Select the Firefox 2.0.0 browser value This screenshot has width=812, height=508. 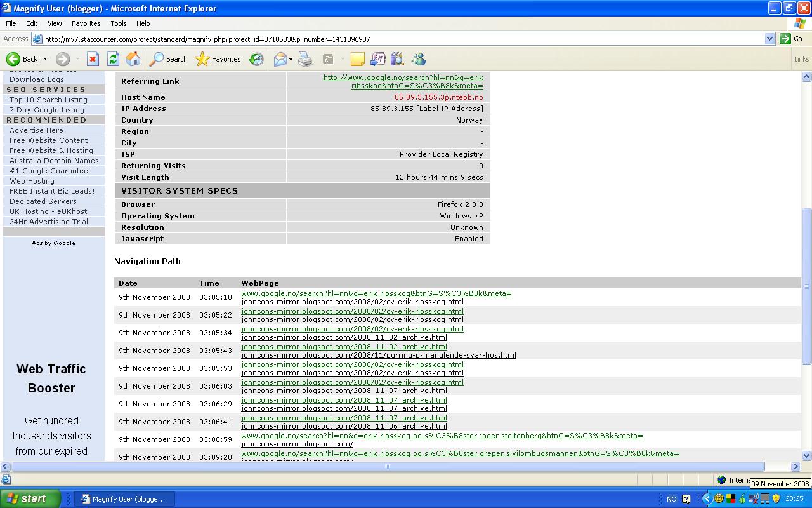click(461, 204)
